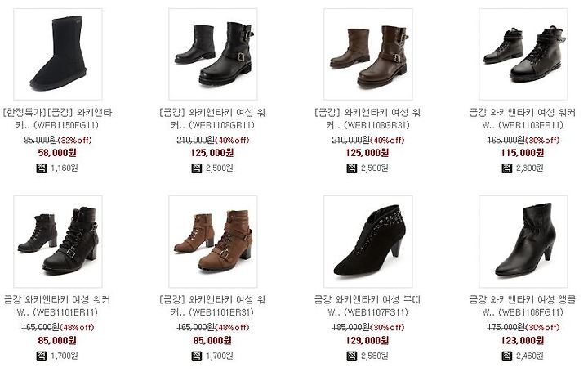
Task: Open the black lace-up strap boots image
Action: 523,54
